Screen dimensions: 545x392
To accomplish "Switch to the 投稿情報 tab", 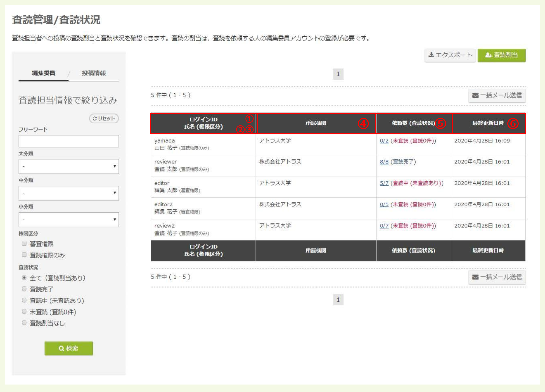I will coord(94,73).
